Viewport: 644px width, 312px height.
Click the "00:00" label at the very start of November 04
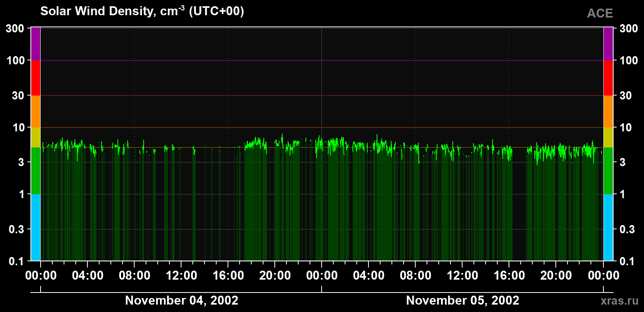pos(41,276)
